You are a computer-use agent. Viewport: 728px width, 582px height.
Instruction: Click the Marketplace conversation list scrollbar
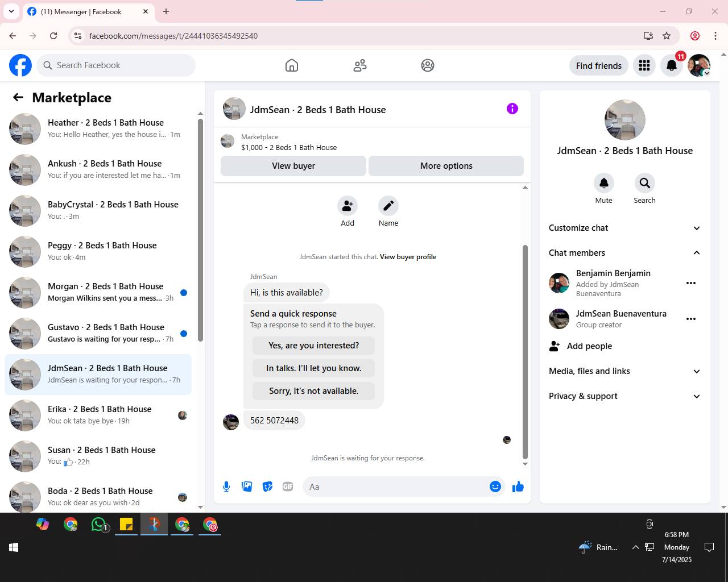click(200, 230)
